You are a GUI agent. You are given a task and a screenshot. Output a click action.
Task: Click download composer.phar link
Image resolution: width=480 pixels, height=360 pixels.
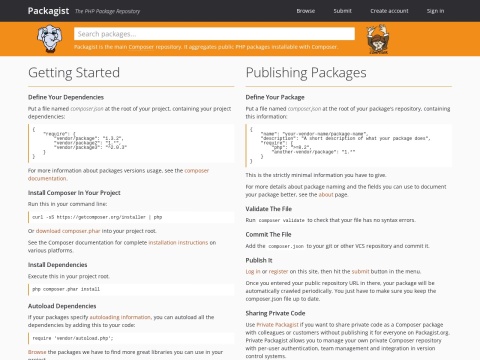coord(68,231)
